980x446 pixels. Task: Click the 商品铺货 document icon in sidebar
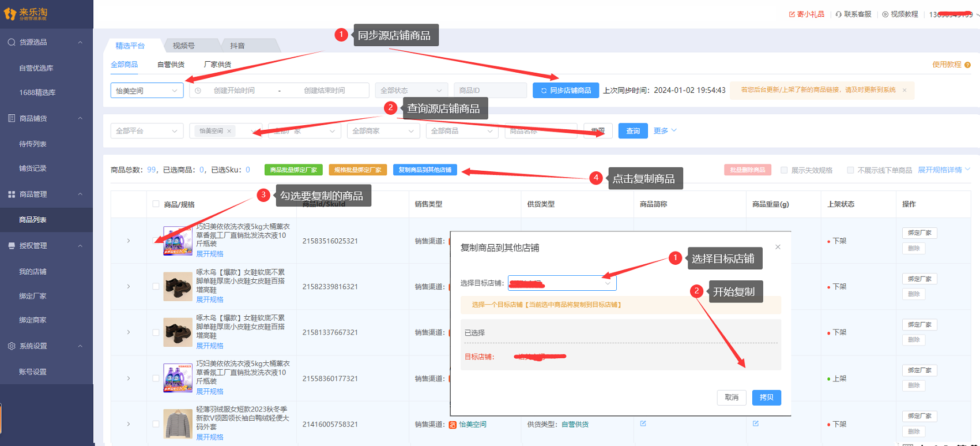[x=12, y=118]
